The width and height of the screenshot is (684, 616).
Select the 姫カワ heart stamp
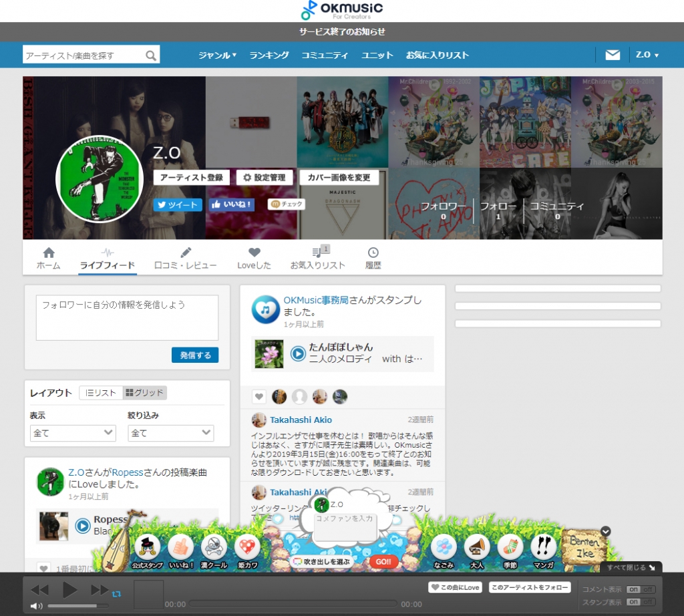click(x=247, y=551)
